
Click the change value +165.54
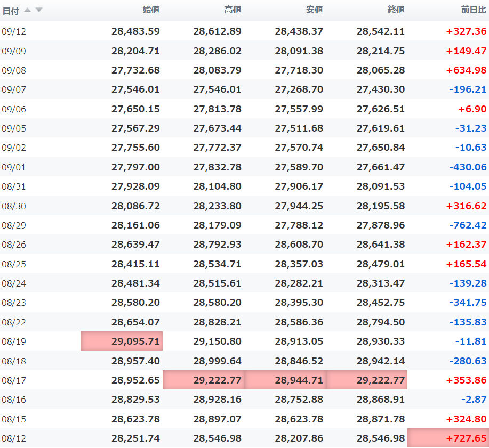tap(466, 264)
